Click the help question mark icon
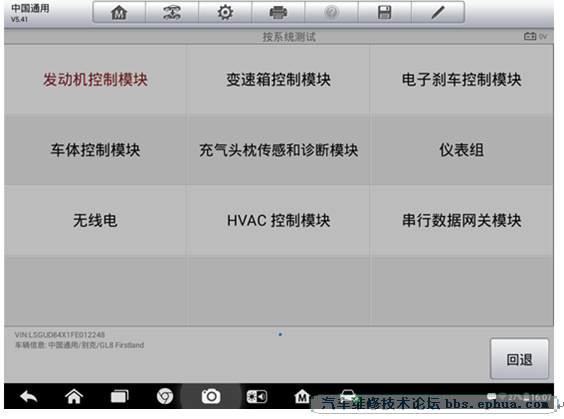 (x=331, y=13)
